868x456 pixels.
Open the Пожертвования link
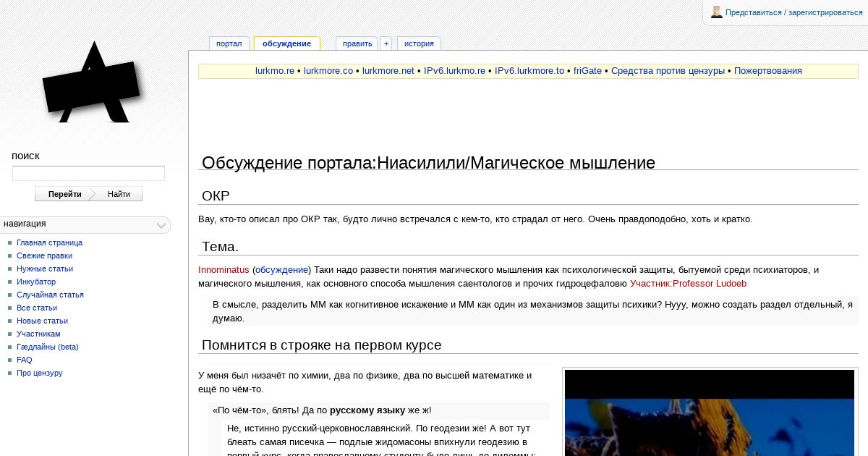pos(768,71)
